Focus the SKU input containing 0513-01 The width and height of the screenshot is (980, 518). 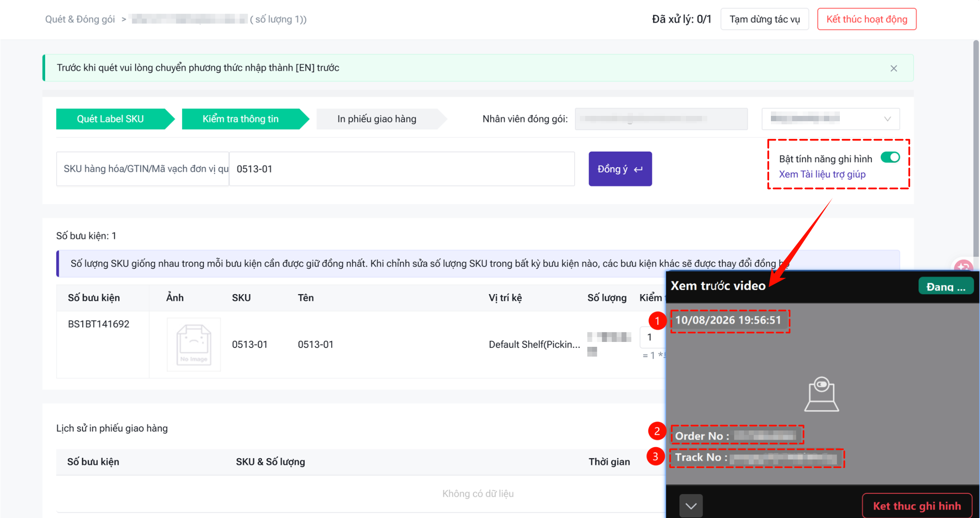(x=402, y=169)
